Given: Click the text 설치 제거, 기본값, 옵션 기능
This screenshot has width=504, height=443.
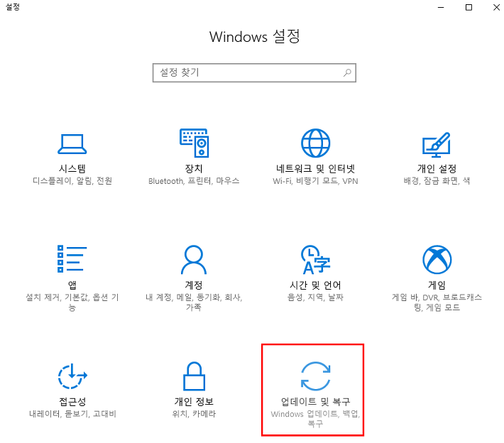Looking at the screenshot, I should point(72,302).
